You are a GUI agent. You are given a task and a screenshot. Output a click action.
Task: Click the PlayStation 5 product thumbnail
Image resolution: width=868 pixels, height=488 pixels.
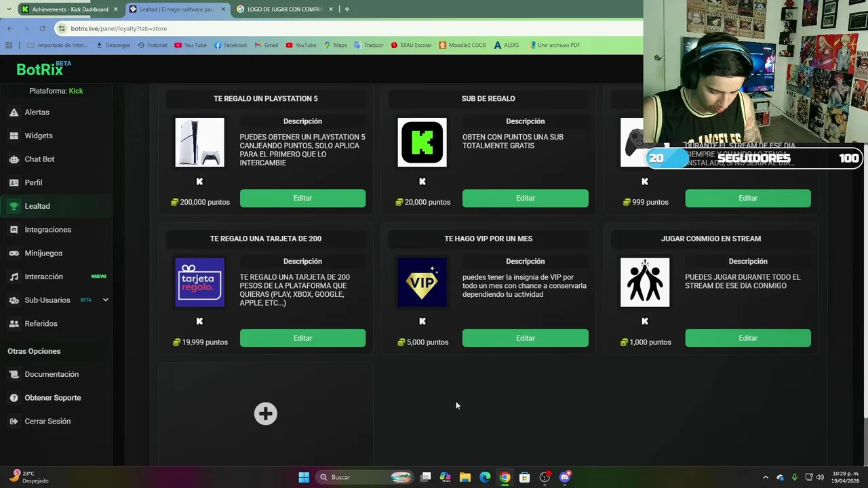pyautogui.click(x=199, y=142)
